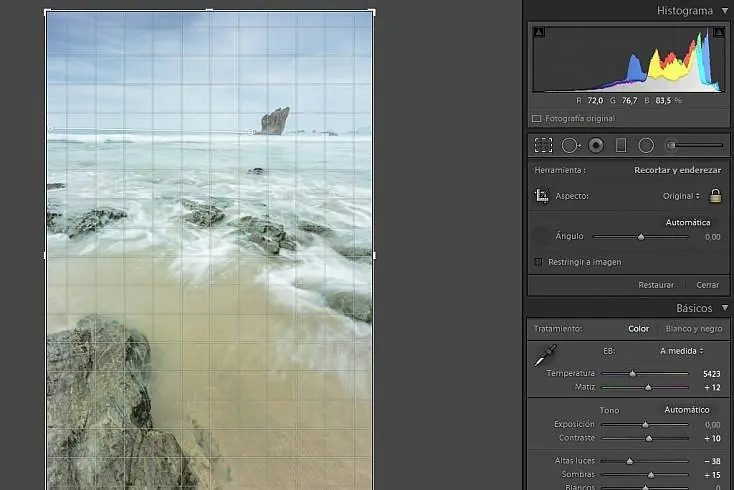Check the Restringir a imagen option

pos(538,262)
